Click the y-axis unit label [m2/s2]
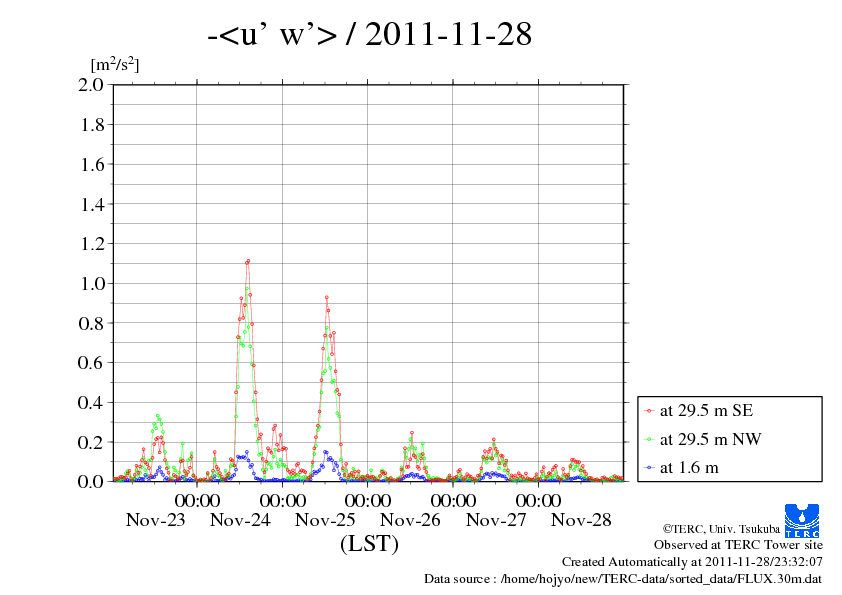This screenshot has height=595, width=842. point(115,64)
